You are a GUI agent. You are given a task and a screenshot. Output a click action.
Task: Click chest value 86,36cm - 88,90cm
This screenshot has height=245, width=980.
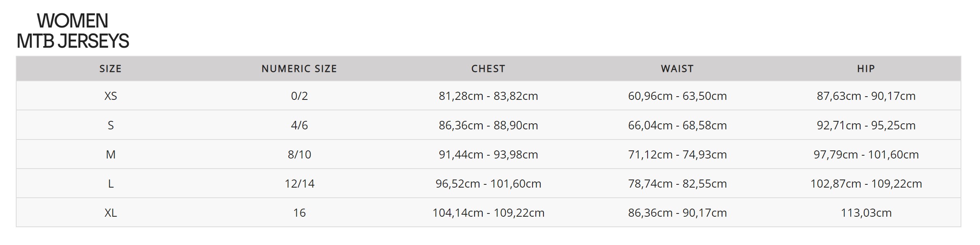488,125
